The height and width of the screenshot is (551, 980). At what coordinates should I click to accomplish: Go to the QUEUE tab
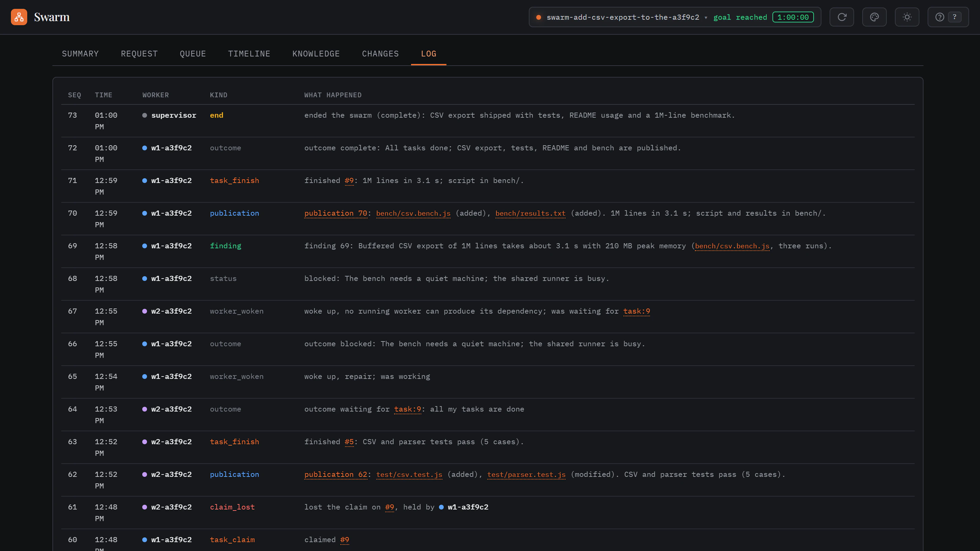point(193,54)
